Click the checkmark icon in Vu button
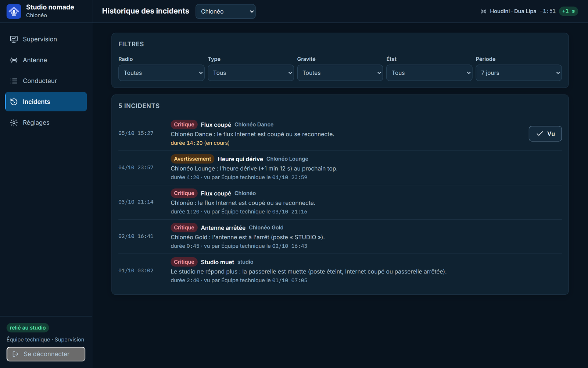The image size is (588, 368). [539, 134]
